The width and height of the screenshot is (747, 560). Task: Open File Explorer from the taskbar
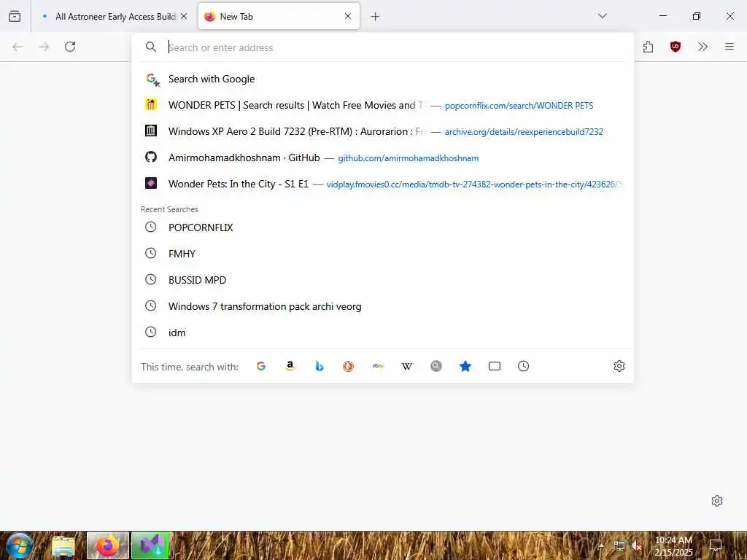pos(63,546)
